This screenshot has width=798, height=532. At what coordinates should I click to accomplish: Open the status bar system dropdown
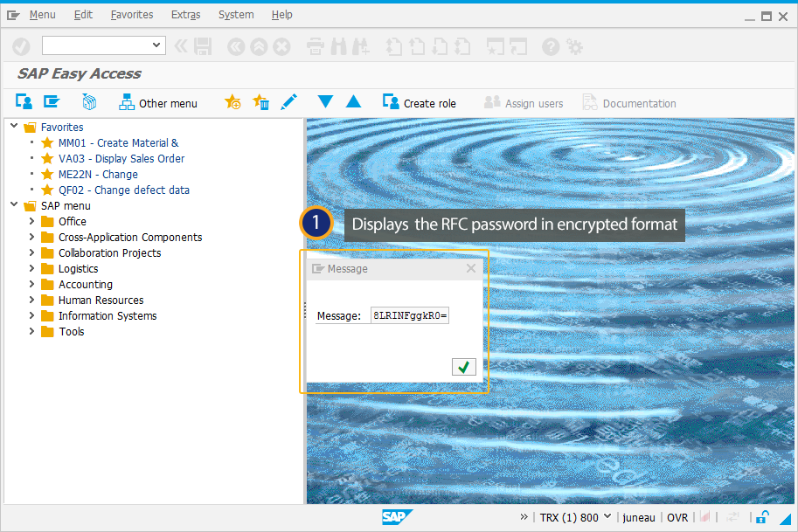607,517
